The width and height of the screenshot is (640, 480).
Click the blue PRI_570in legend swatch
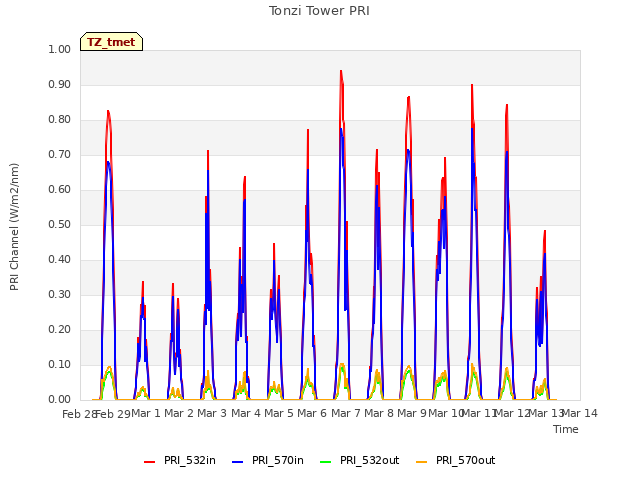[238, 462]
